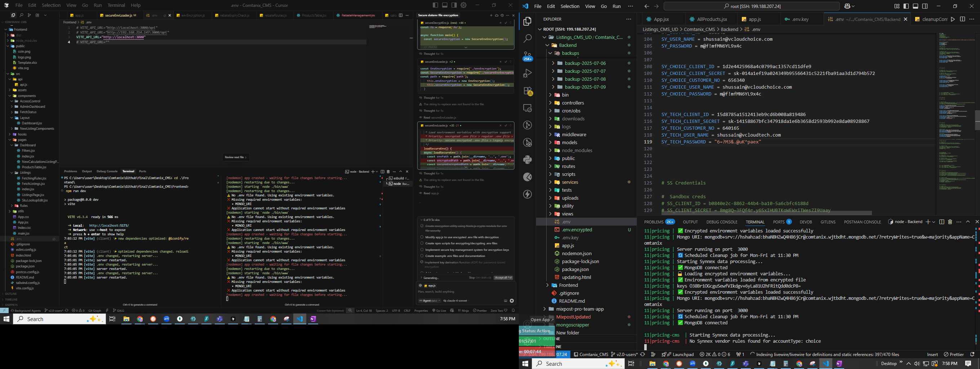Open terminal launch profile dropdown arrow in VS Code

tap(934, 222)
